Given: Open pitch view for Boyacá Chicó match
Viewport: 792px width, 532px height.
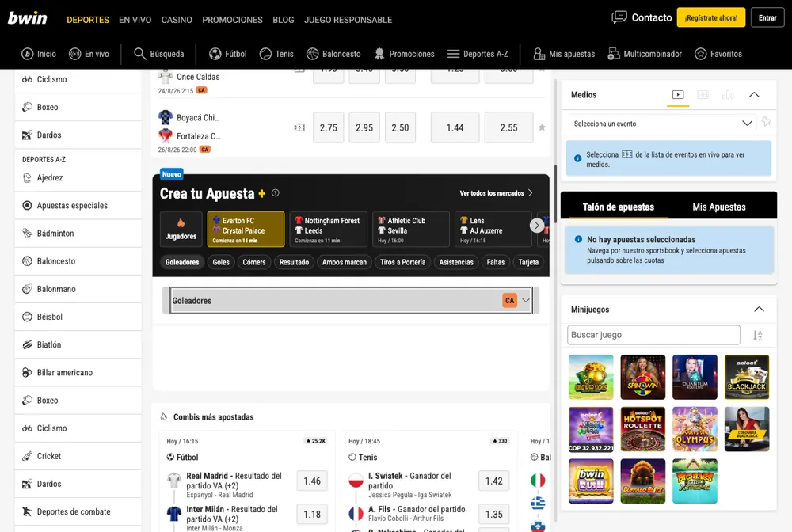Looking at the screenshot, I should [x=299, y=127].
